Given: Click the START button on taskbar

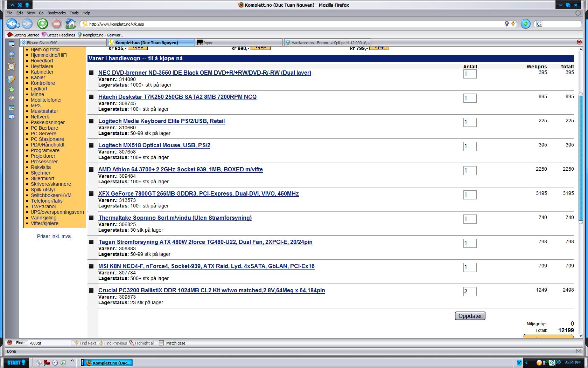Looking at the screenshot, I should pos(16,363).
